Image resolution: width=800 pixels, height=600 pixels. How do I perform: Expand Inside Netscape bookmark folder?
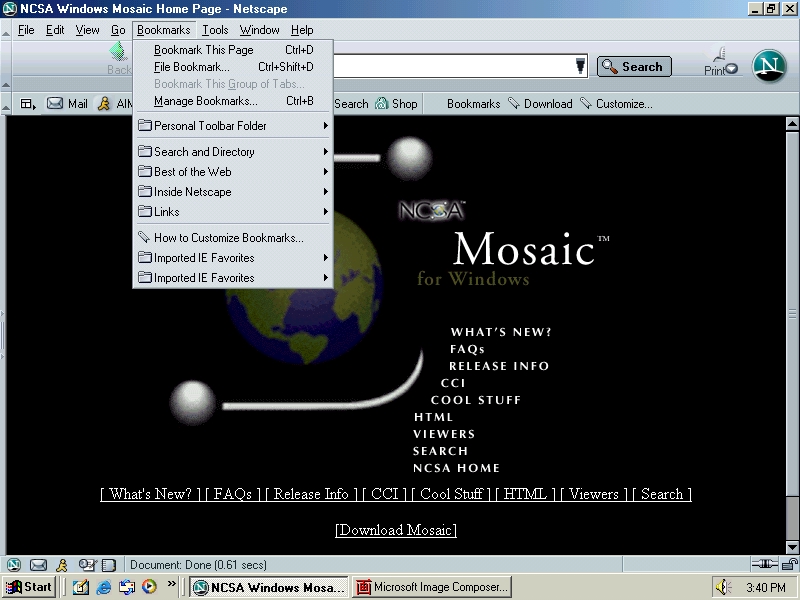pyautogui.click(x=233, y=191)
